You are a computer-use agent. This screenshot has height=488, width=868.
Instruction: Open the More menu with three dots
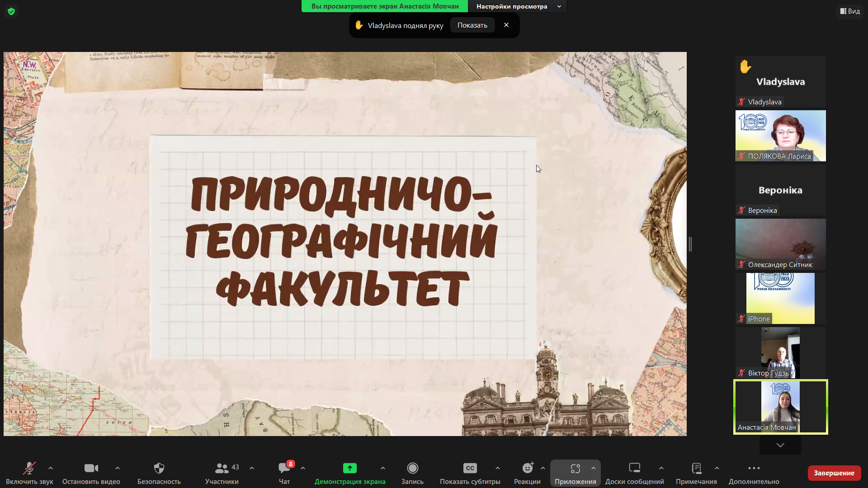[x=754, y=468]
